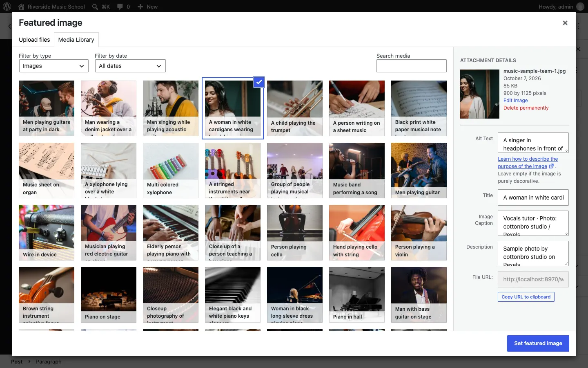This screenshot has width=588, height=368.
Task: Click the Set featured image button
Action: 538,343
